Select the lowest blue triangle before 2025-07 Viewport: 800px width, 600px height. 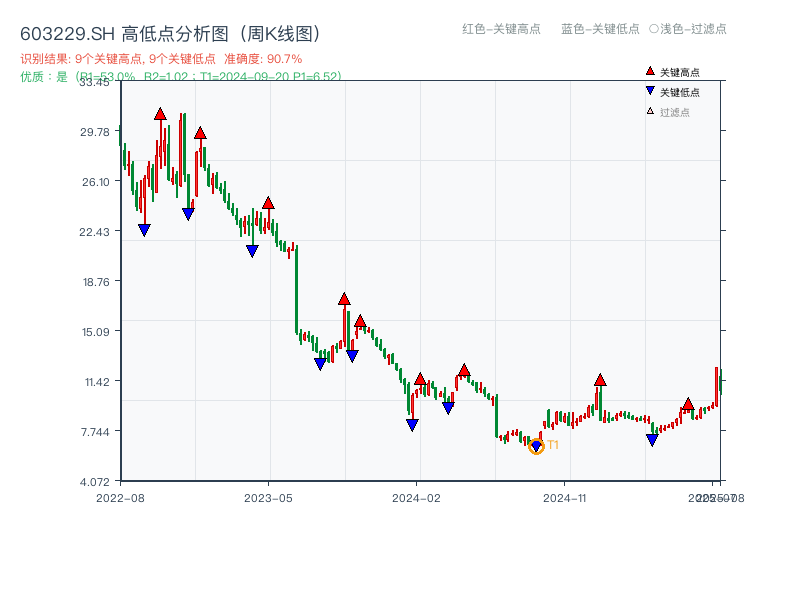pos(652,440)
